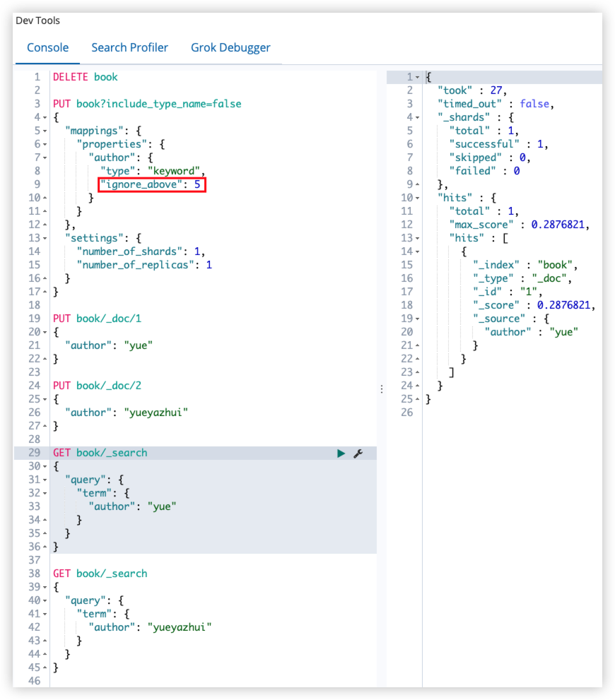615x700 pixels.
Task: Click the PUT book/_doc/1 request line
Action: [97, 319]
